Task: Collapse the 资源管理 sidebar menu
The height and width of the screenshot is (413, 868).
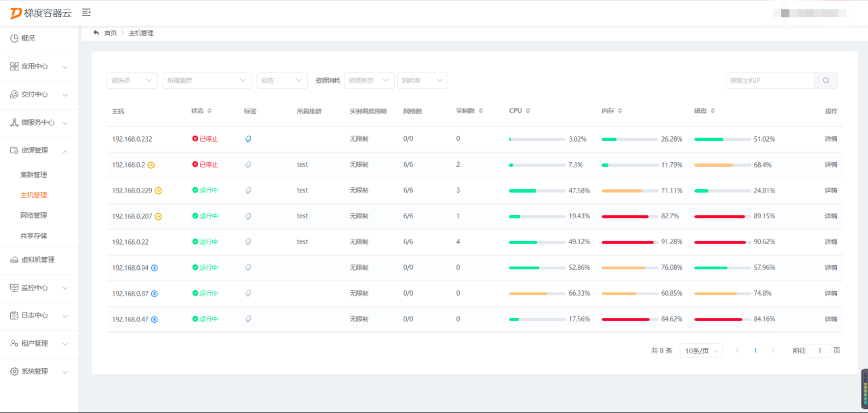Action: point(39,151)
